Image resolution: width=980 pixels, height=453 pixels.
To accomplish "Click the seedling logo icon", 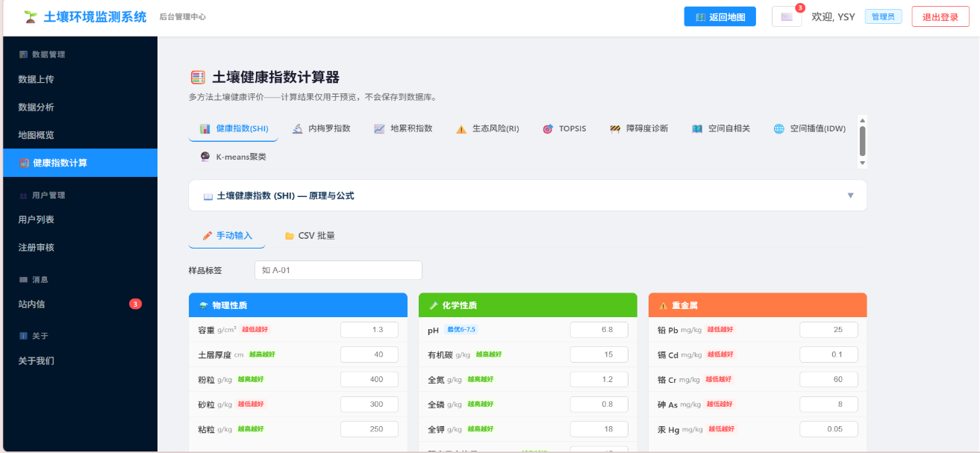I will 30,16.
